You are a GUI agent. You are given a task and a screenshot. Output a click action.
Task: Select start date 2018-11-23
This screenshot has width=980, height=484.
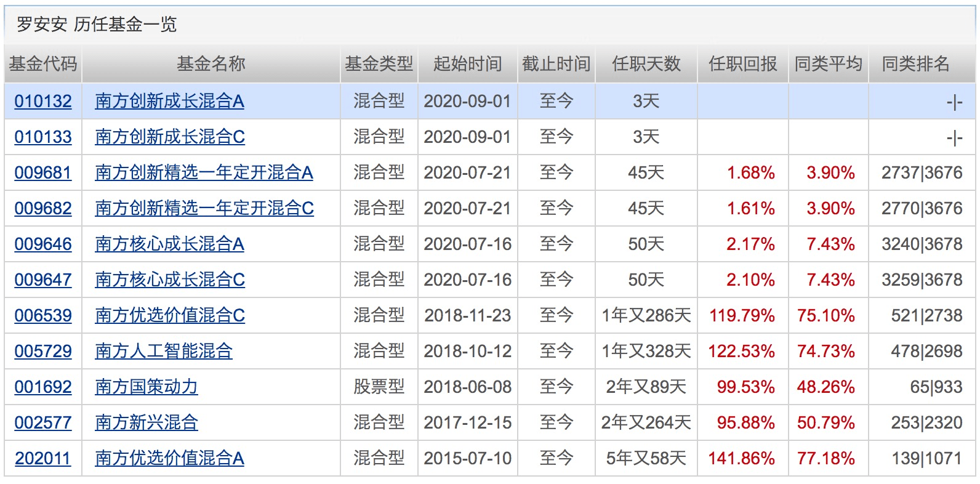tap(468, 315)
